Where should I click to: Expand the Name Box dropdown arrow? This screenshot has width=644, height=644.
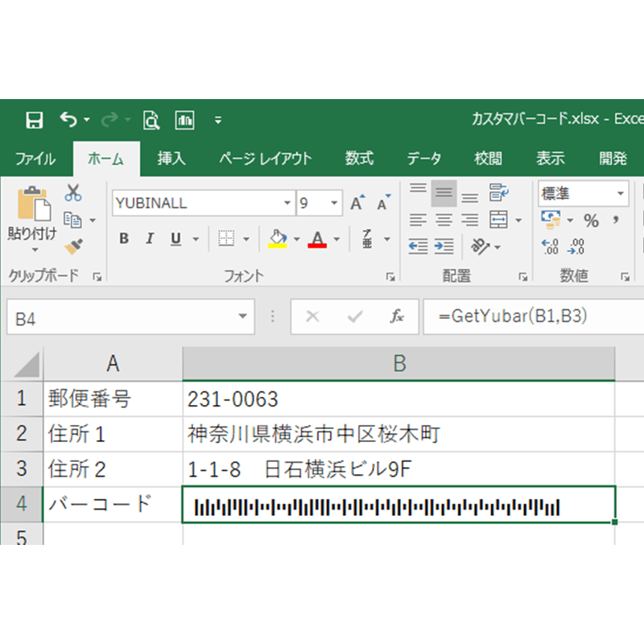click(x=242, y=318)
